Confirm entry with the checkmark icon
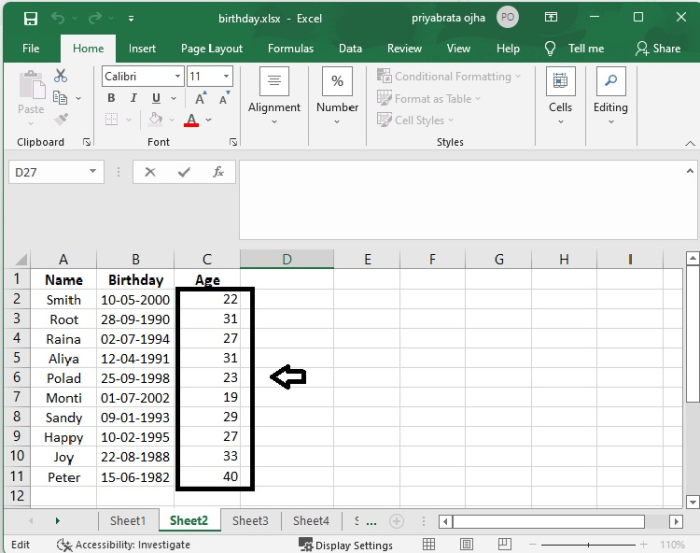The width and height of the screenshot is (700, 553). [x=184, y=172]
